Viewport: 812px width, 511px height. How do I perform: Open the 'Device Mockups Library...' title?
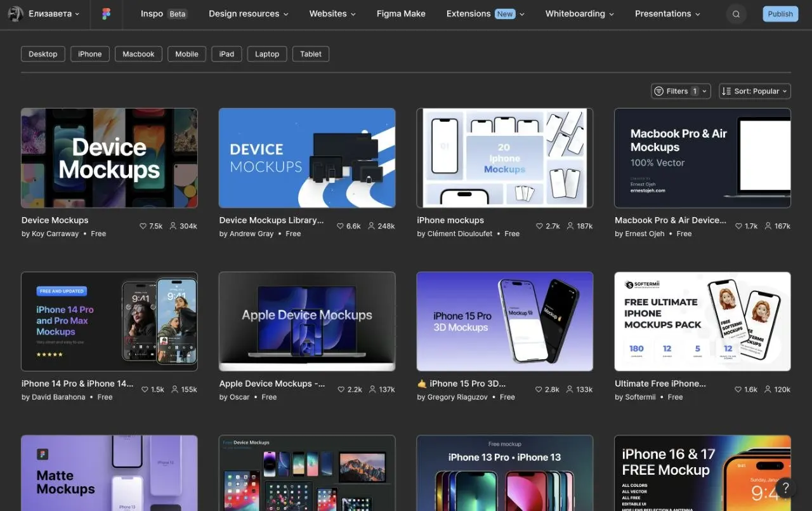click(272, 220)
